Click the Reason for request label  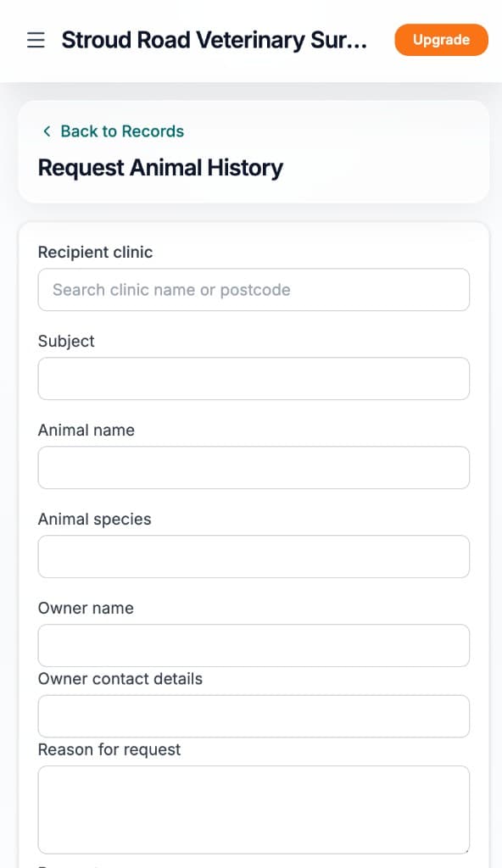[x=109, y=749]
